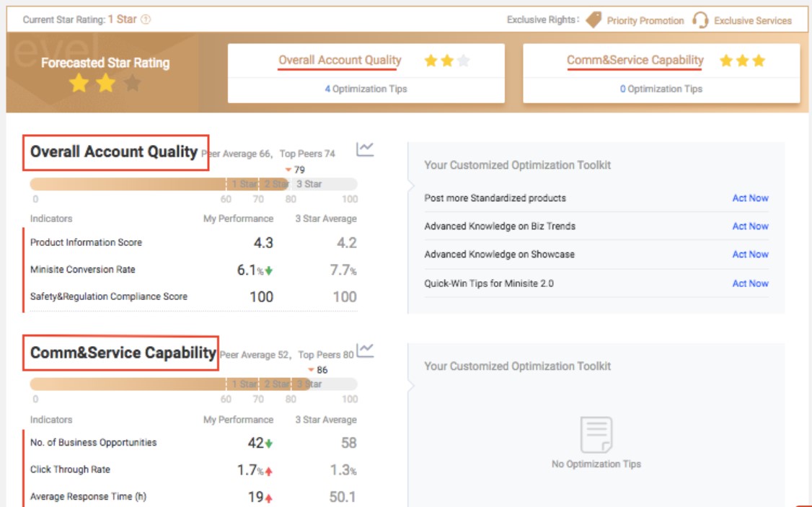Click the stars next to Overall Account Quality tab
812x507 pixels.
(x=447, y=61)
